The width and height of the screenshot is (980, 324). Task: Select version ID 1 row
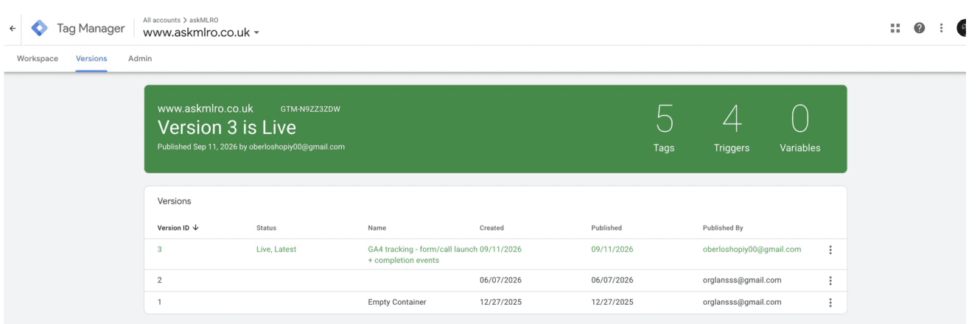[x=495, y=303]
